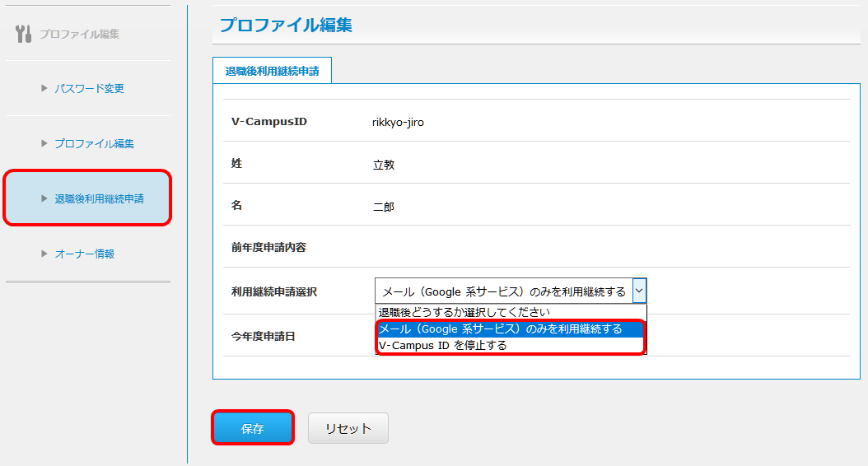Click the 今年度申請日 label

pyautogui.click(x=263, y=336)
